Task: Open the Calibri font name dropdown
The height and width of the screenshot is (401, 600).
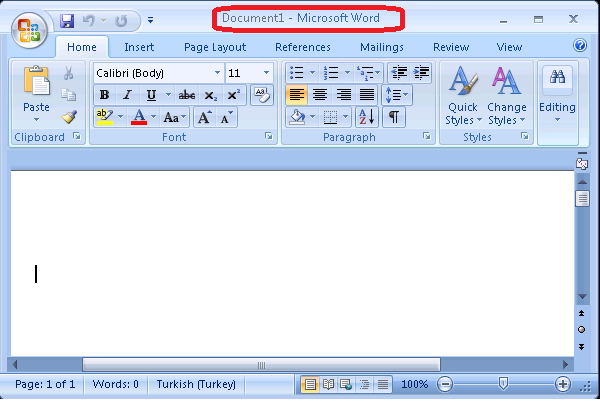Action: pyautogui.click(x=217, y=73)
